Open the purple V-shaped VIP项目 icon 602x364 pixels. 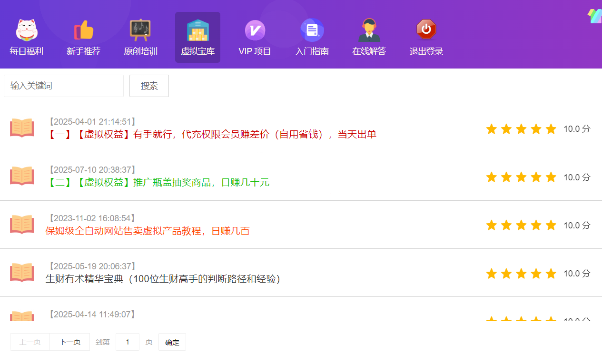[x=255, y=30]
